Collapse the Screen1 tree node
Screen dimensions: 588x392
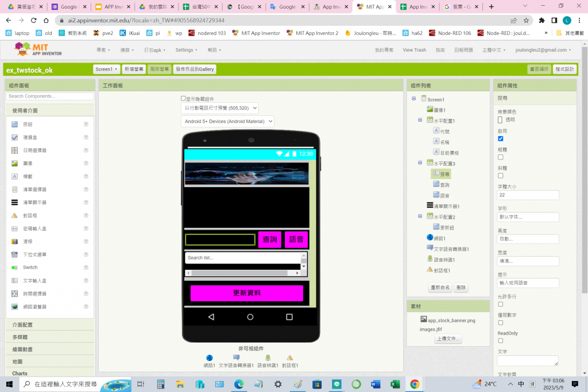(x=413, y=99)
